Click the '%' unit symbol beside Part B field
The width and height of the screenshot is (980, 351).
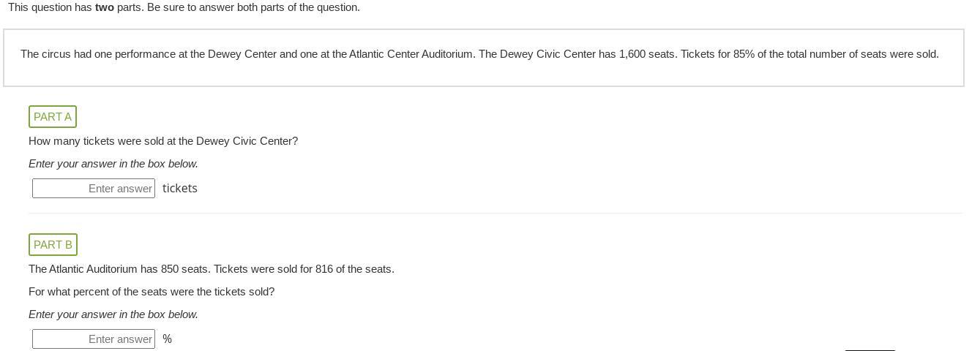[168, 339]
